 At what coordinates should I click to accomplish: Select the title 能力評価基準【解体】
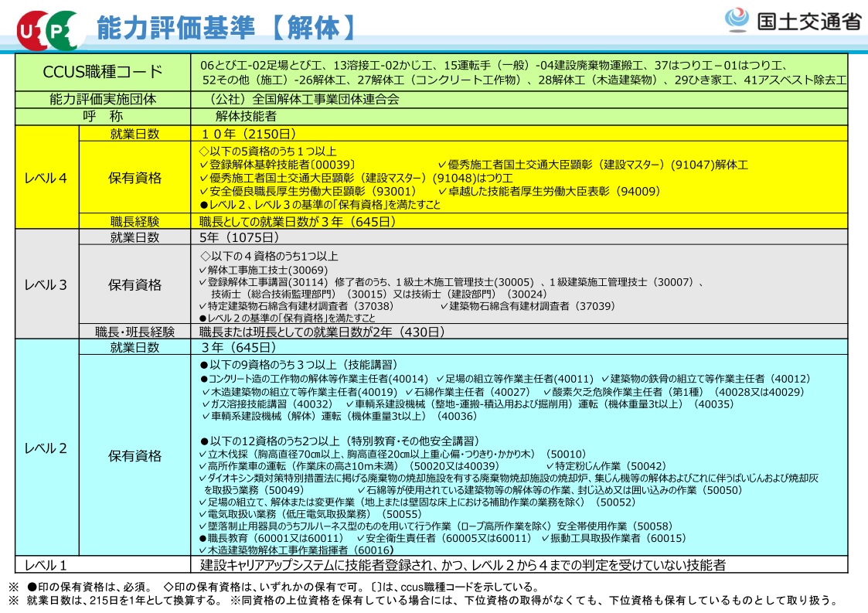[x=226, y=28]
